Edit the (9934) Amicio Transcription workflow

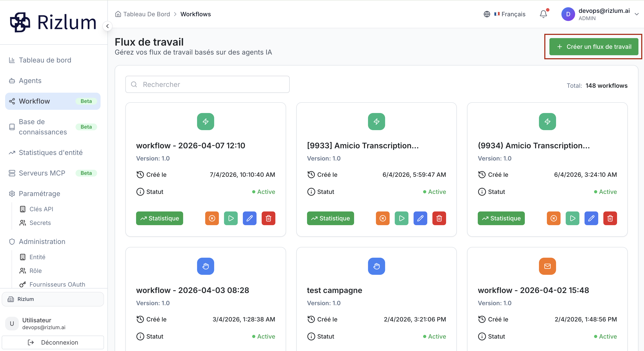[x=591, y=218]
